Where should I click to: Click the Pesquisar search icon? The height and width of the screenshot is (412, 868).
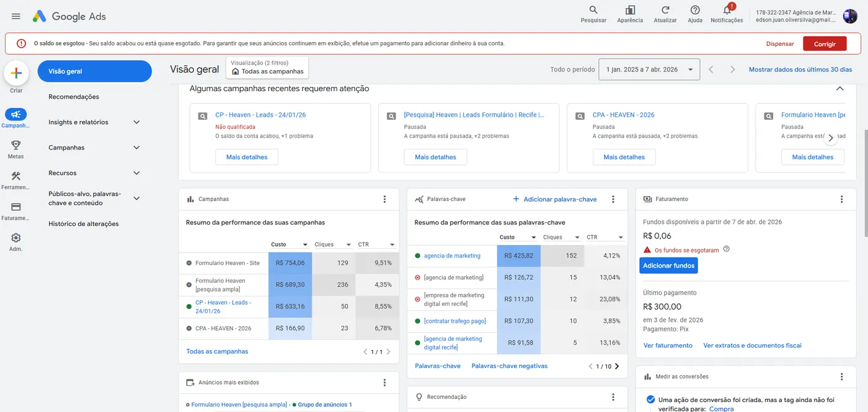pyautogui.click(x=593, y=10)
